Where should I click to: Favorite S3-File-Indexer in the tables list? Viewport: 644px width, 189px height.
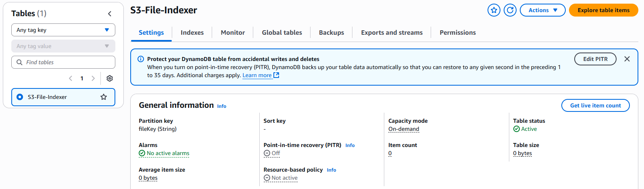point(104,97)
